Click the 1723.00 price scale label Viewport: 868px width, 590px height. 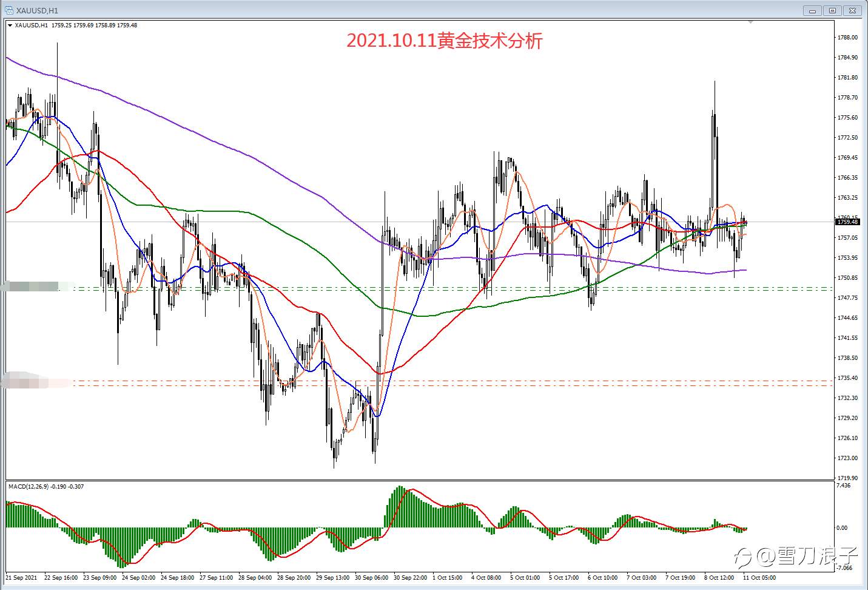(847, 458)
